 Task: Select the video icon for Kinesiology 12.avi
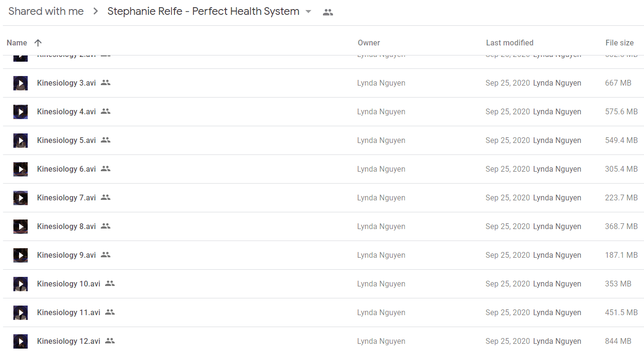21,341
